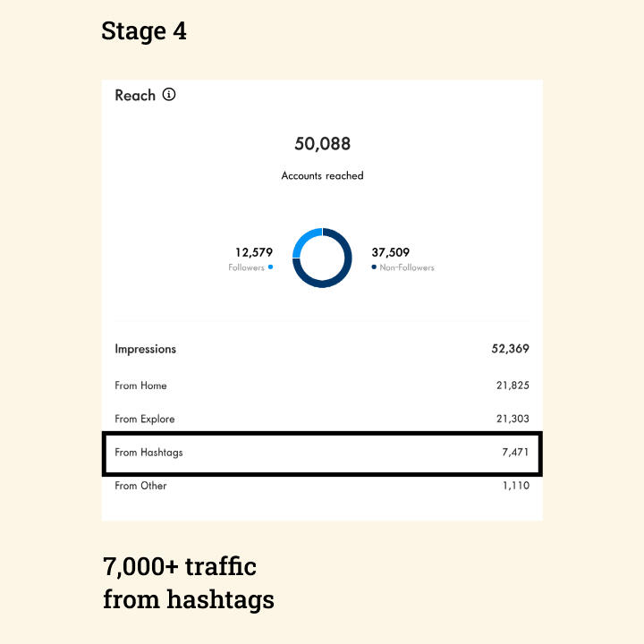The height and width of the screenshot is (644, 644).
Task: Click the Stage 4 heading
Action: point(144,31)
